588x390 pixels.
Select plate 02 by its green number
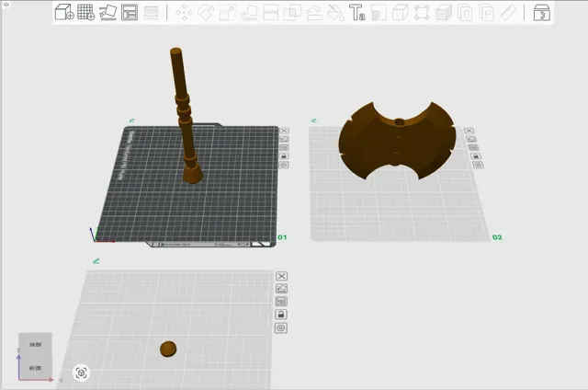click(x=497, y=237)
